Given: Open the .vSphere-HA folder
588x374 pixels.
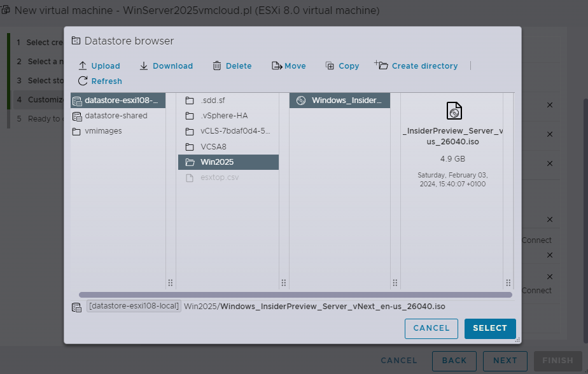Looking at the screenshot, I should [x=228, y=116].
